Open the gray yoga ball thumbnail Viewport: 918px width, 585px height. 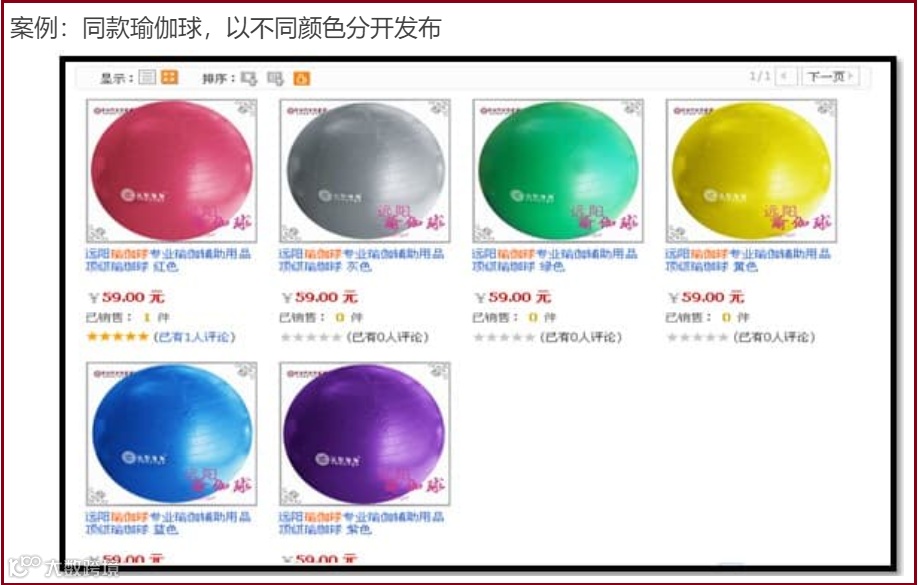click(365, 170)
